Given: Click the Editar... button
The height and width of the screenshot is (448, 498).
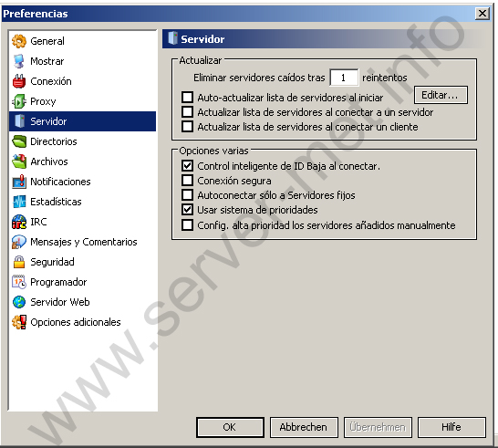Looking at the screenshot, I should click(441, 95).
